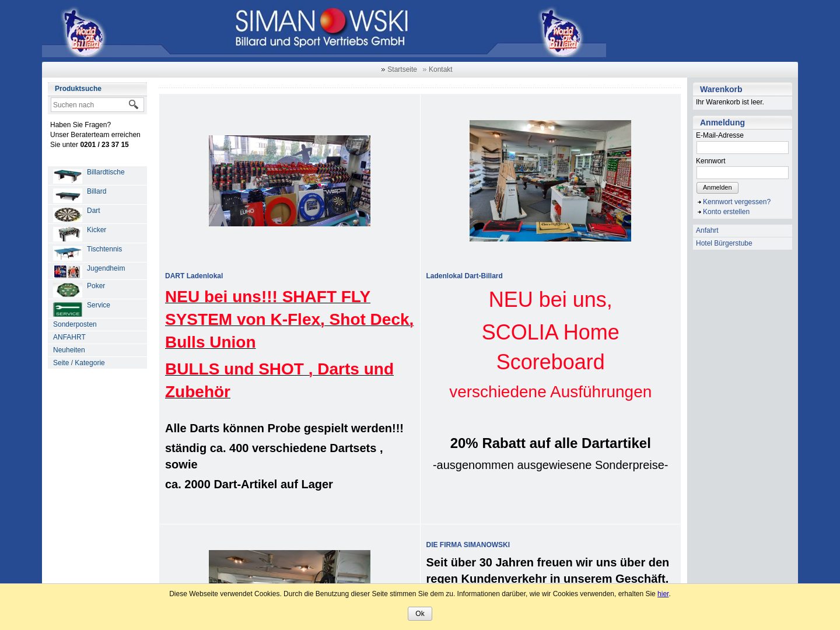Click 'Ihr Warenkorb ist leer.' text
This screenshot has width=840, height=630.
[x=730, y=102]
